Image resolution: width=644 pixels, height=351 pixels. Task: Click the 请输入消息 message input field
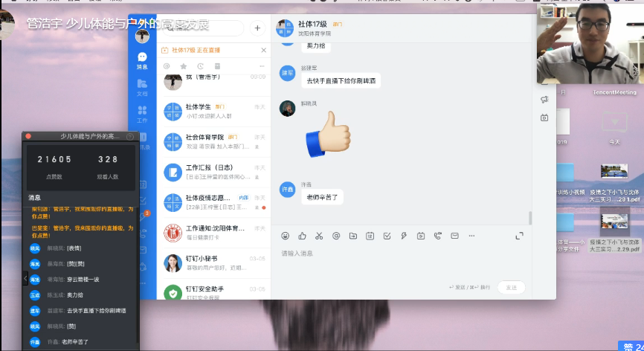pyautogui.click(x=402, y=254)
